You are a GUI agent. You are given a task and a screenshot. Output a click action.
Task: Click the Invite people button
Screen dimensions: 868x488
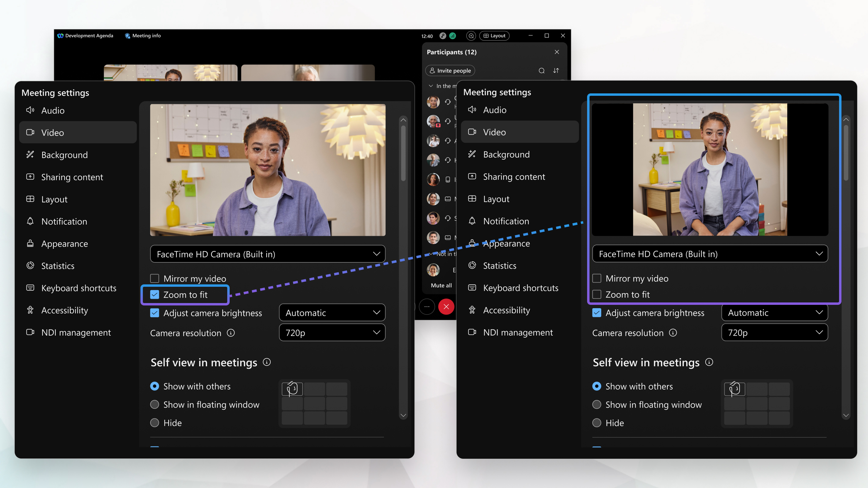450,70
